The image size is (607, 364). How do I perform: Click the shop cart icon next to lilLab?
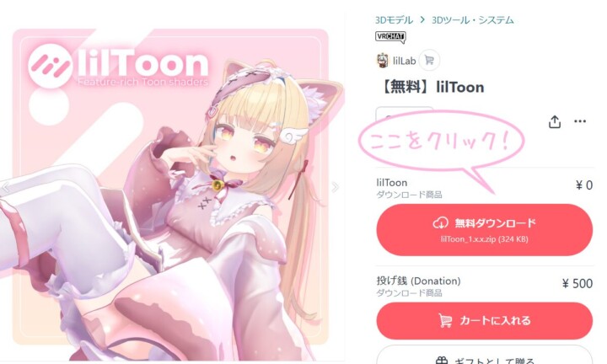point(429,61)
